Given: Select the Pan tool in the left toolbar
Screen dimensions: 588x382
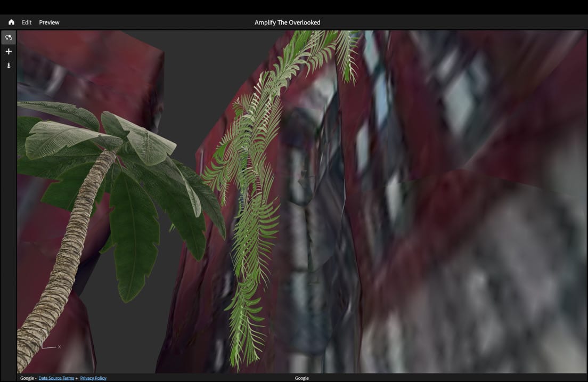Looking at the screenshot, I should click(9, 51).
